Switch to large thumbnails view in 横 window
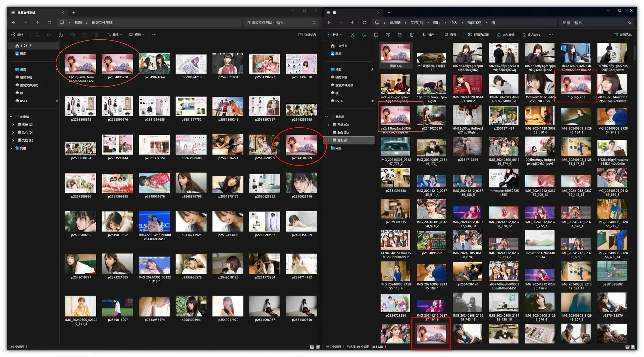The width and height of the screenshot is (644, 357). point(633,347)
